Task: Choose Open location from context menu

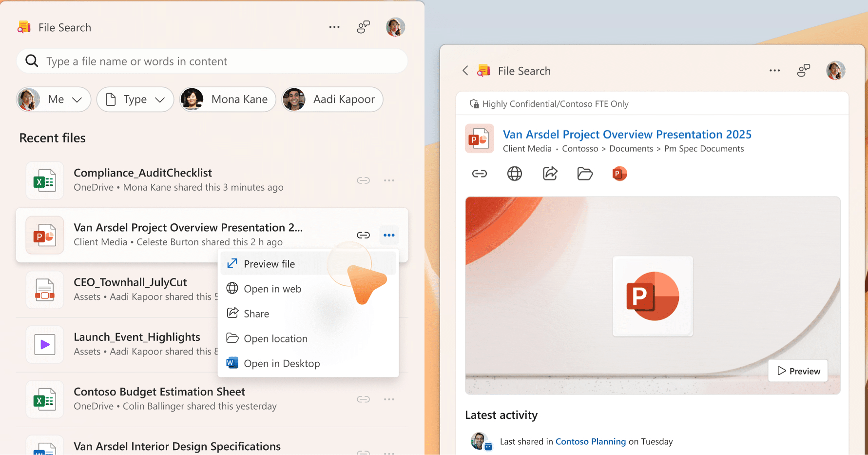Action: (x=308, y=338)
